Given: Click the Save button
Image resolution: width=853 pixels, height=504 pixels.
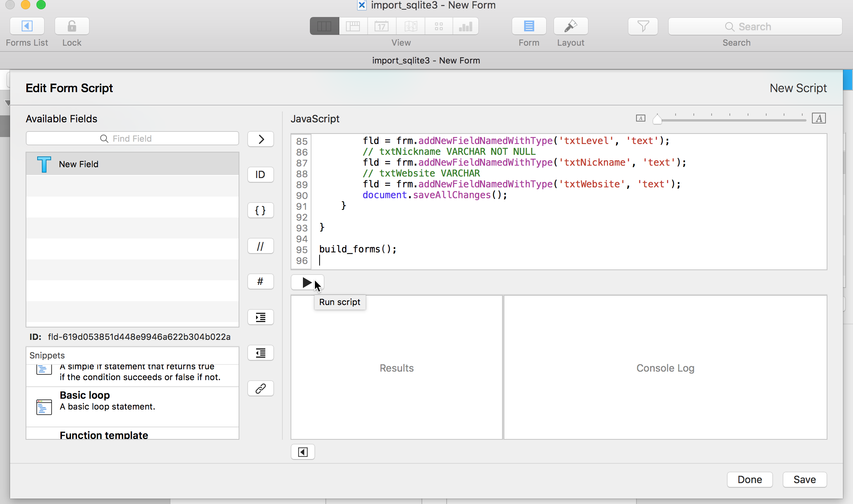Looking at the screenshot, I should pos(804,480).
